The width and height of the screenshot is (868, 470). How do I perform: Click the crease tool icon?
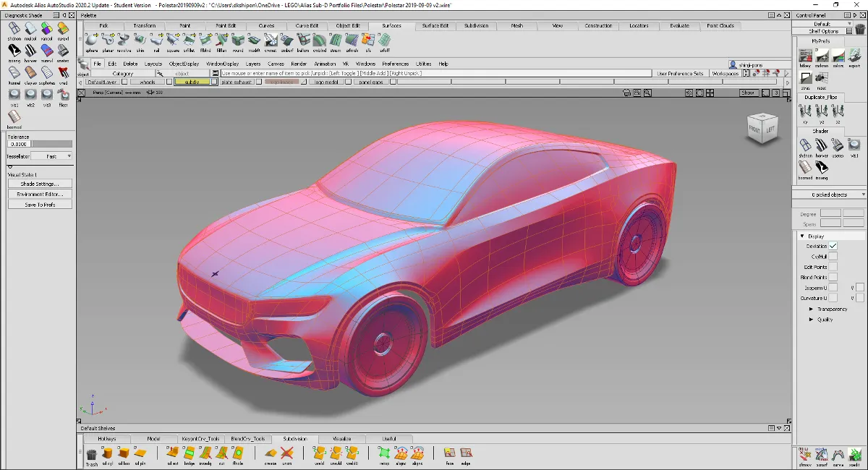[271, 454]
